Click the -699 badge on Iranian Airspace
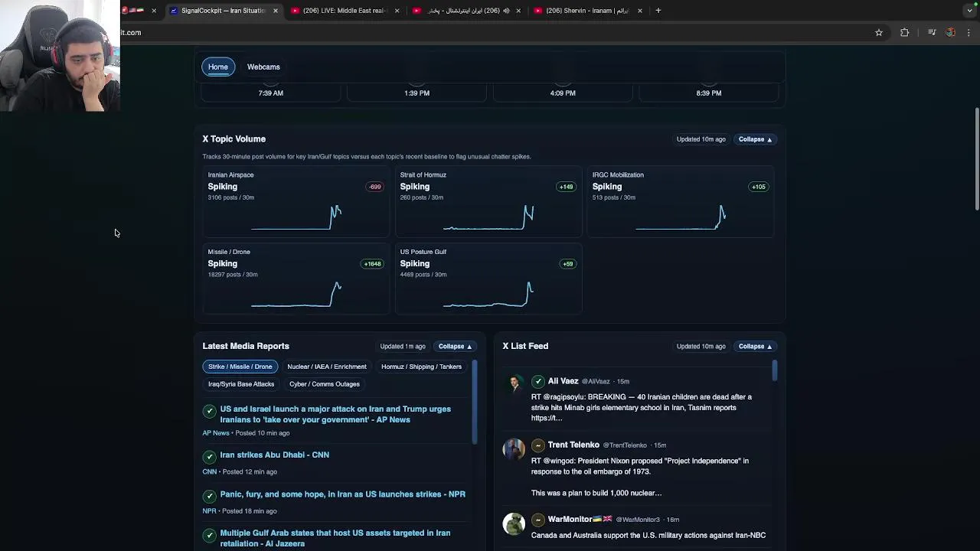Image resolution: width=980 pixels, height=551 pixels. click(x=374, y=187)
